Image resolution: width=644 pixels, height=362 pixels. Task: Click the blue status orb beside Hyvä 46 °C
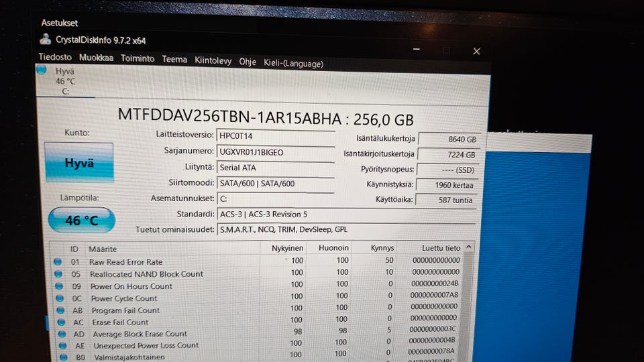point(42,69)
